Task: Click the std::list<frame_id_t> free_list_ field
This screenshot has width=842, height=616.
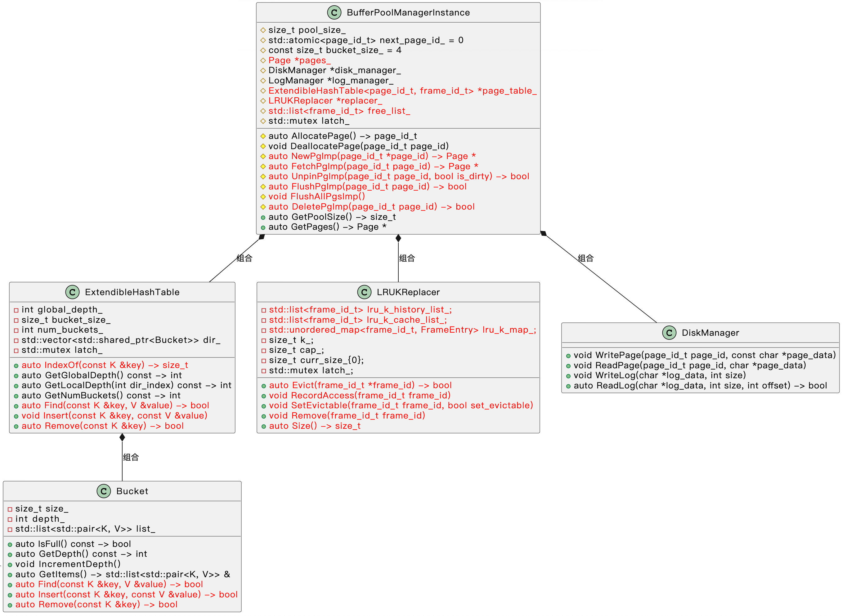Action: [339, 111]
